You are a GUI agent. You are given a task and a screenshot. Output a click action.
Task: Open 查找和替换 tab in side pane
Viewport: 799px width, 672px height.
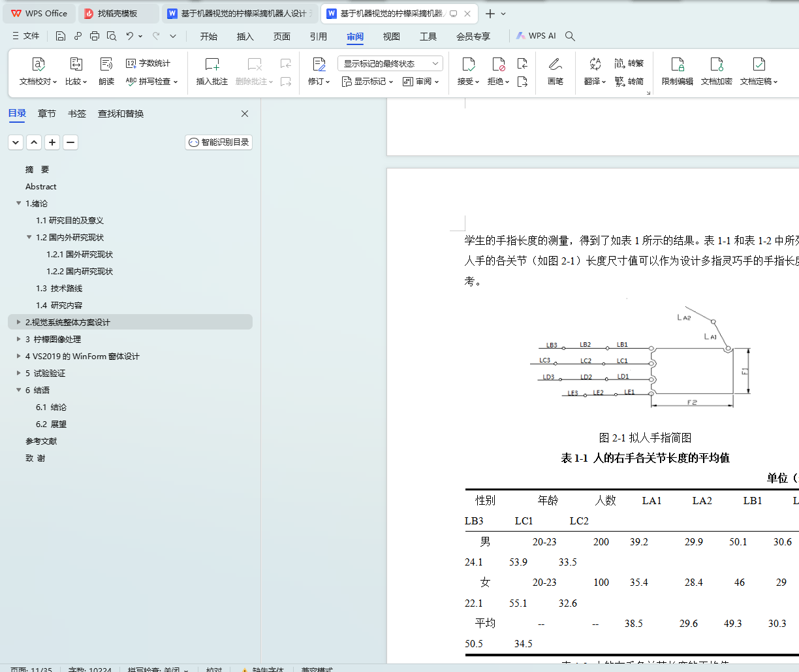[121, 114]
